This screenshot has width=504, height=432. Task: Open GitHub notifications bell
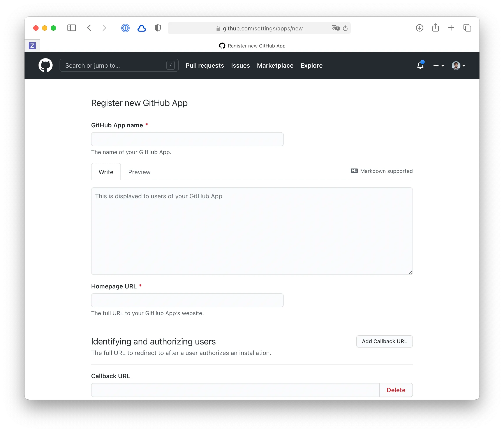(x=420, y=65)
